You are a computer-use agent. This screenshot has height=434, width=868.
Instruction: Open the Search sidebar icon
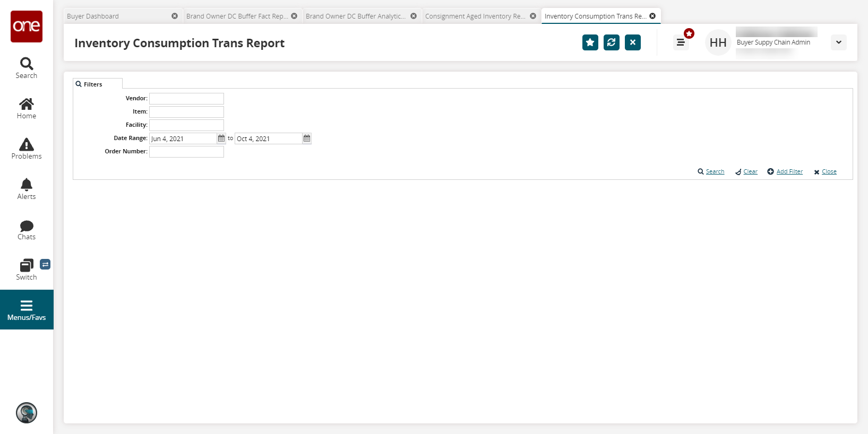pos(27,68)
